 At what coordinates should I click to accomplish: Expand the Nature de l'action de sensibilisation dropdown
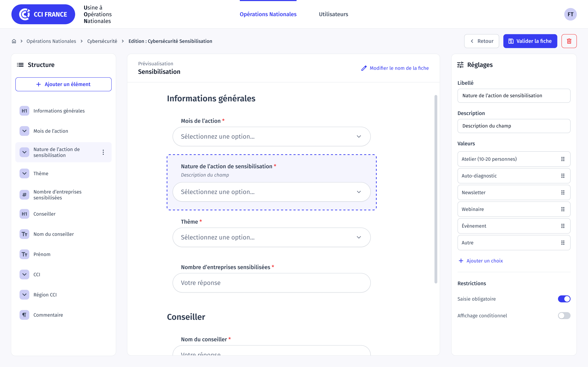pos(271,192)
